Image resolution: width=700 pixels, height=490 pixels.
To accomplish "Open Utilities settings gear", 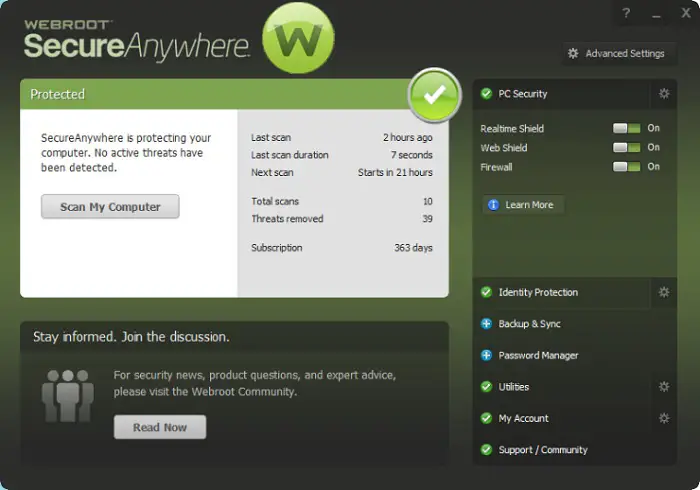I will click(664, 386).
